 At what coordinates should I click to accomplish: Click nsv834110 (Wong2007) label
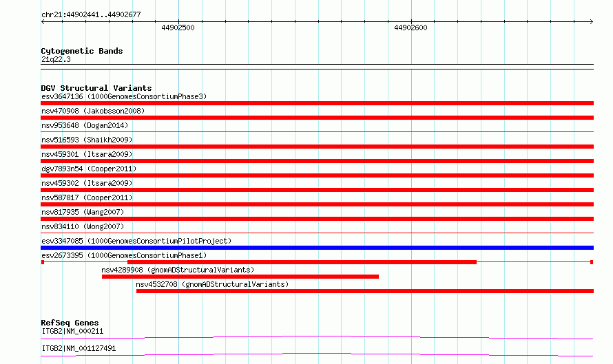click(83, 226)
